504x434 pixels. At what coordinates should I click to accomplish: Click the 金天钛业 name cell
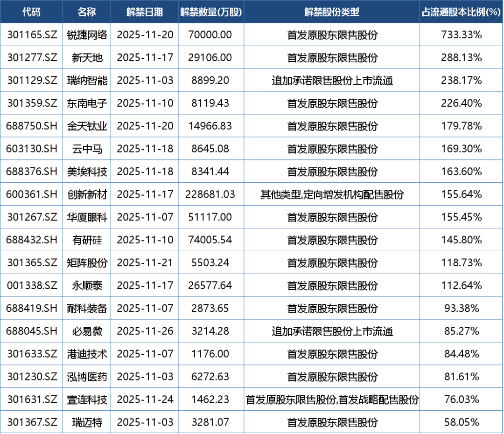coord(87,126)
